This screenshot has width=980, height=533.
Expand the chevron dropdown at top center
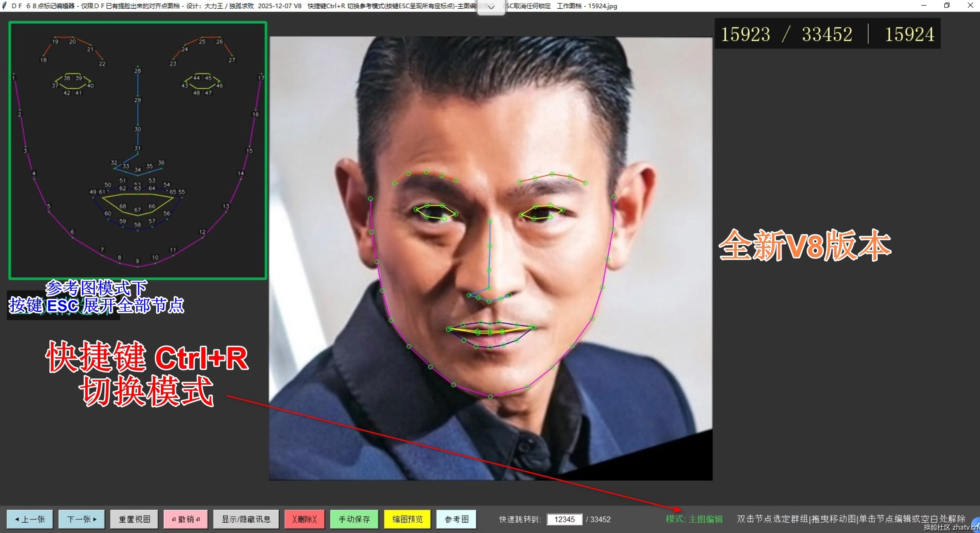[x=491, y=7]
